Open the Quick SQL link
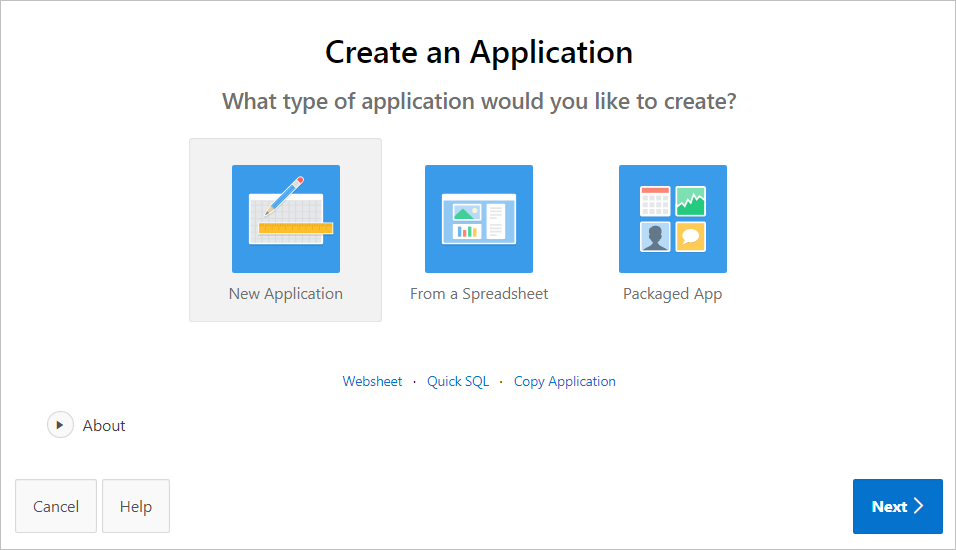The width and height of the screenshot is (956, 550). pyautogui.click(x=458, y=381)
